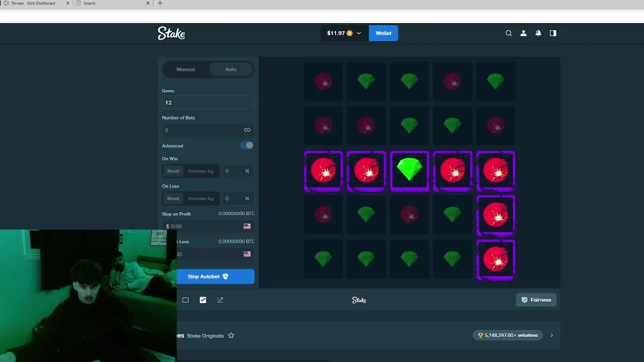The width and height of the screenshot is (644, 362).
Task: Click the US flag in Stop on Loss
Action: 247,254
